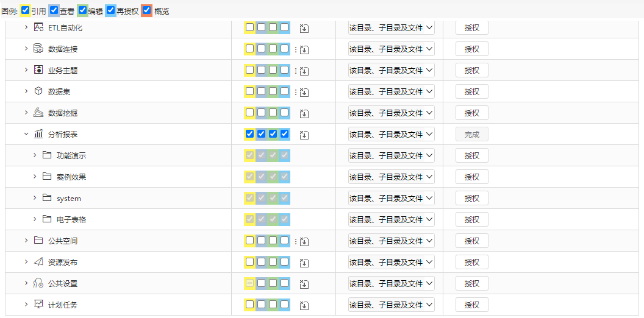Click the 业务主题 row icon
The height and width of the screenshot is (318, 644).
pos(38,70)
